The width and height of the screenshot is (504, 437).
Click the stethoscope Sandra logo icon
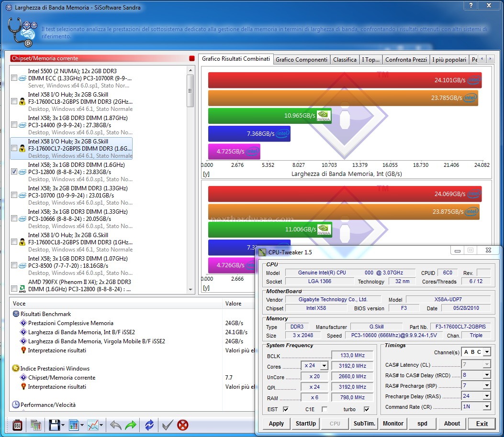pyautogui.click(x=22, y=32)
